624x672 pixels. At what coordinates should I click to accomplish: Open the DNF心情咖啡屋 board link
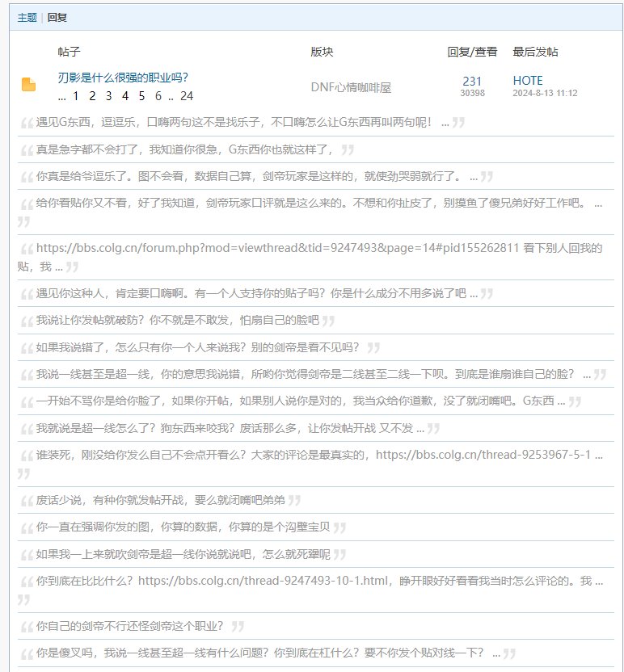(351, 87)
